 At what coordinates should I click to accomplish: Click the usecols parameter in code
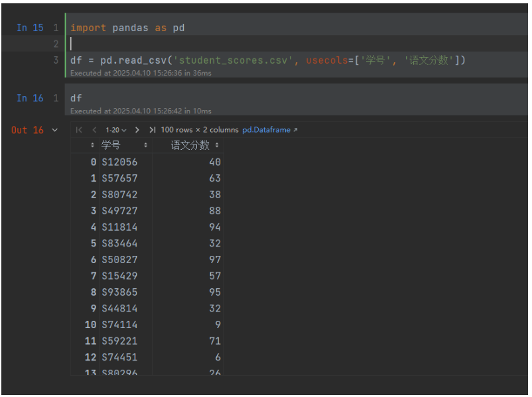point(327,60)
